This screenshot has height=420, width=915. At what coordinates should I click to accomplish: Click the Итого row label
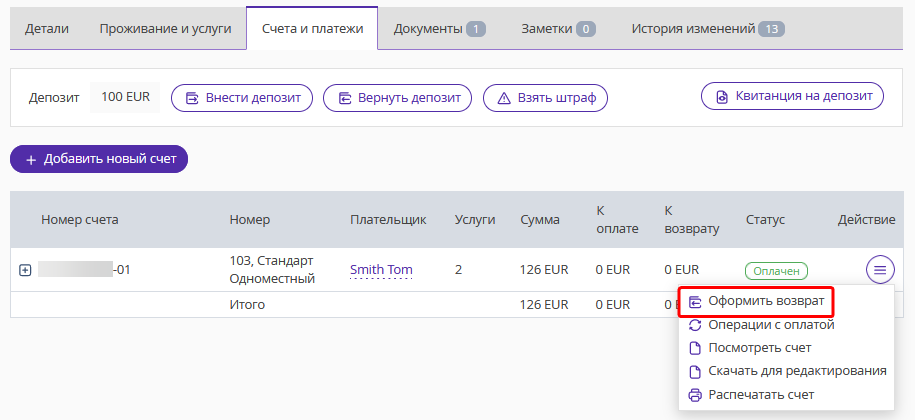tap(247, 304)
